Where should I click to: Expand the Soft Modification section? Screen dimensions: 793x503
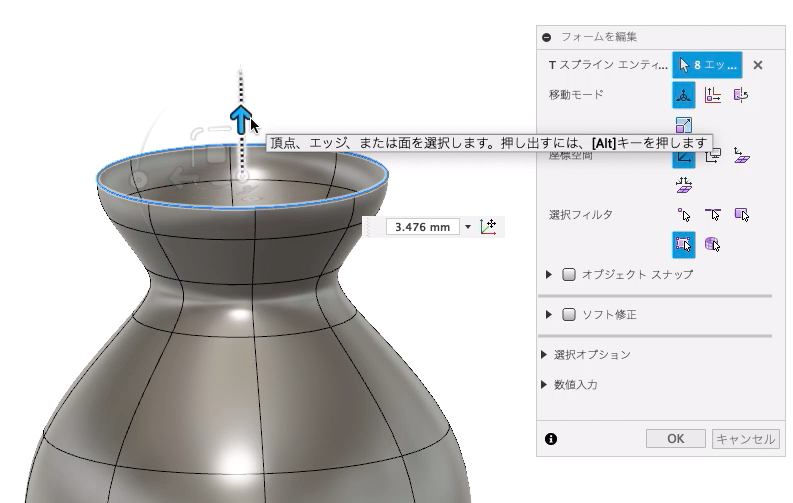[549, 314]
